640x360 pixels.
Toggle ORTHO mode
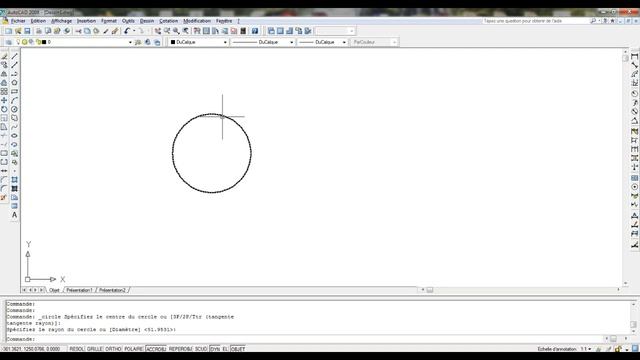[113, 349]
